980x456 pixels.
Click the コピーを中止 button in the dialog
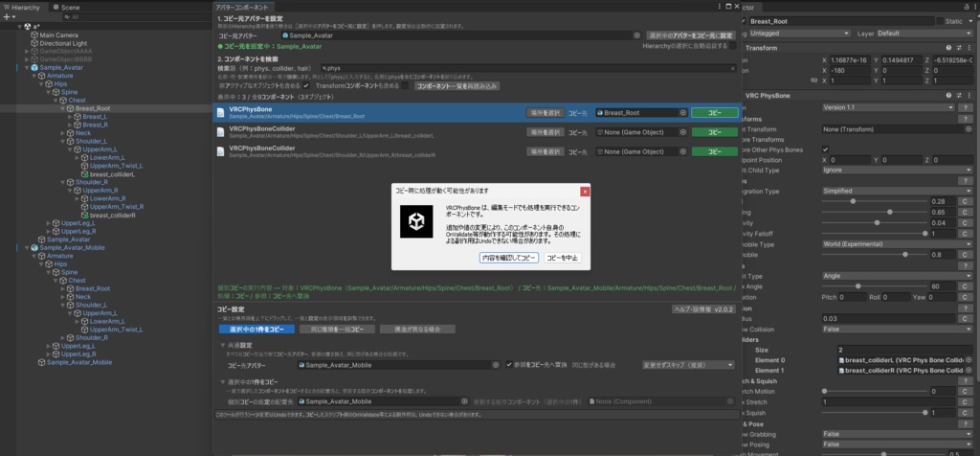tap(563, 258)
